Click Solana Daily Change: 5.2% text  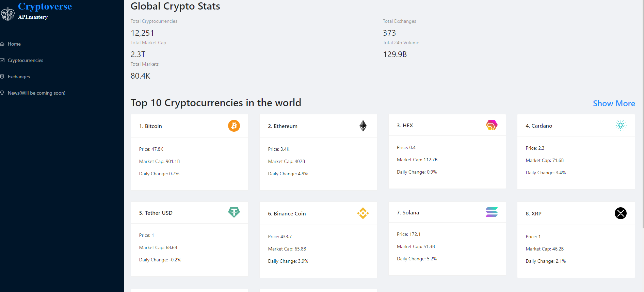pyautogui.click(x=417, y=259)
